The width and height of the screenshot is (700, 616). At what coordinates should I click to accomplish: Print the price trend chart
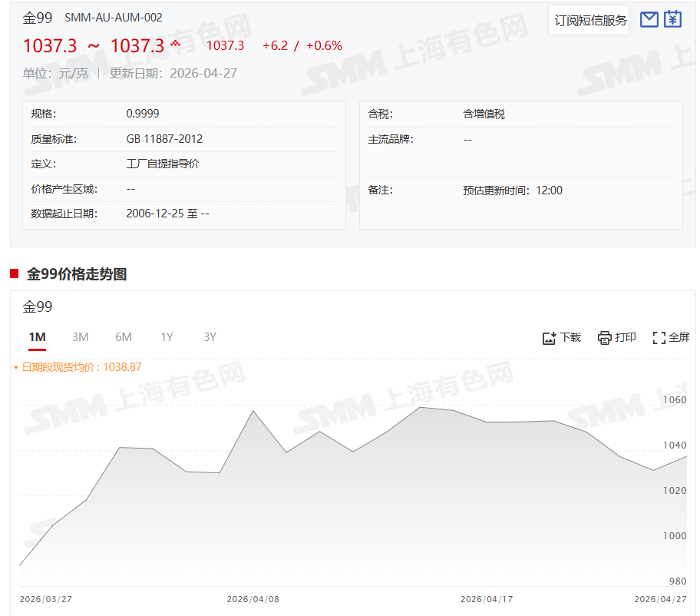coord(617,337)
